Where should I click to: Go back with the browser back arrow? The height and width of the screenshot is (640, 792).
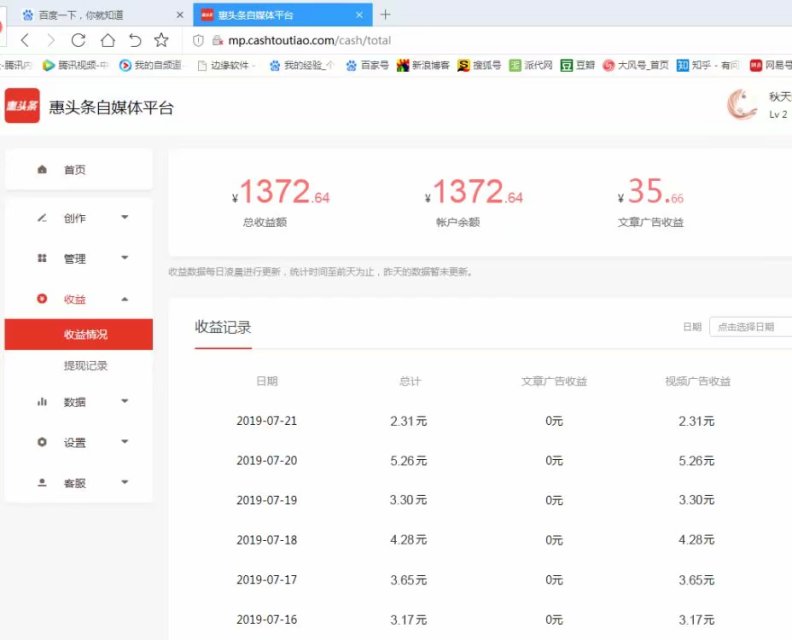coord(25,40)
